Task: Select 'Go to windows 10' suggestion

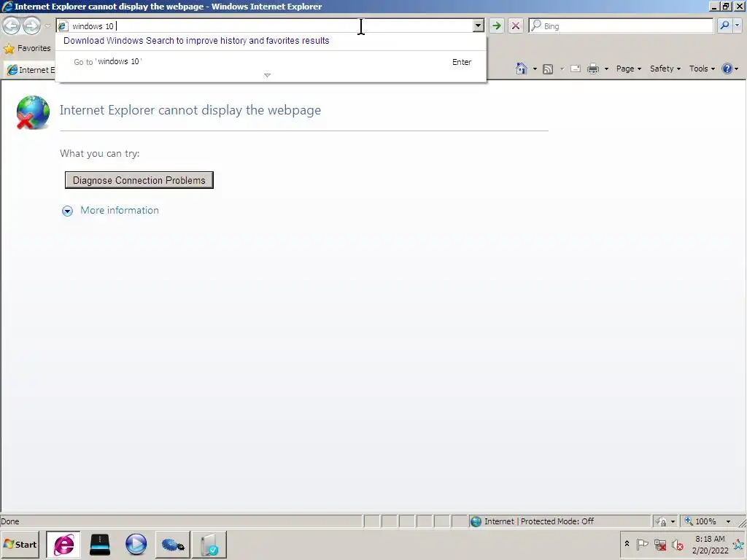Action: tap(271, 62)
